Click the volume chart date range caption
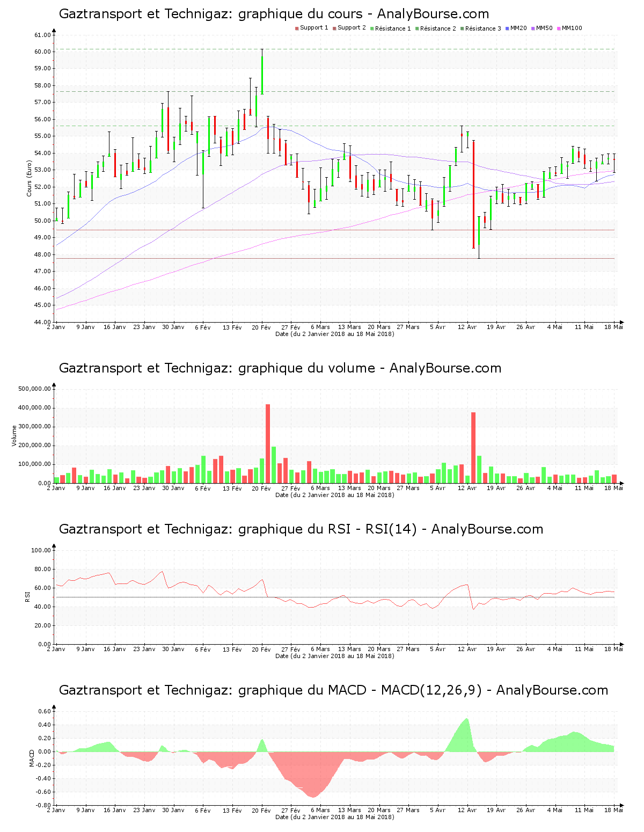Image resolution: width=644 pixels, height=832 pixels. tap(334, 495)
